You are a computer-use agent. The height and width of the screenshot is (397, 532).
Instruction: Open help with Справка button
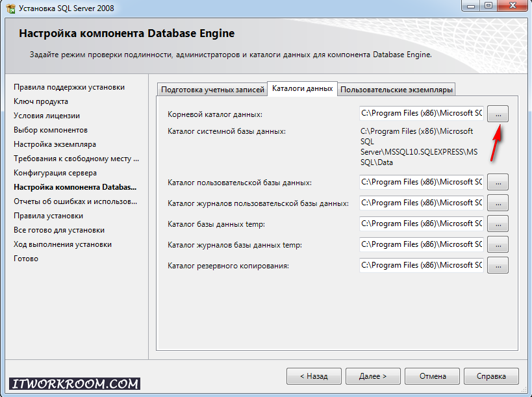pos(491,376)
